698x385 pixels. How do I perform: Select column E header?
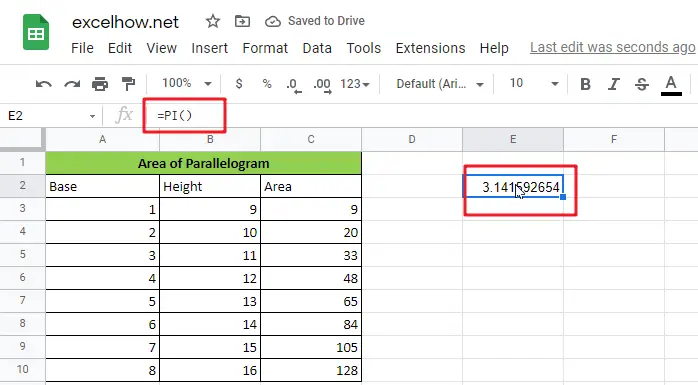coord(513,139)
